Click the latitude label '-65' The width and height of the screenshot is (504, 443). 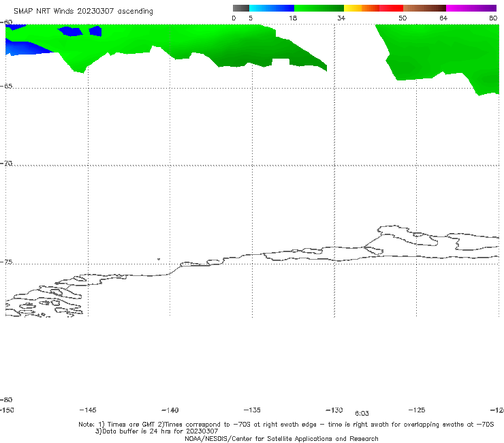pos(6,87)
